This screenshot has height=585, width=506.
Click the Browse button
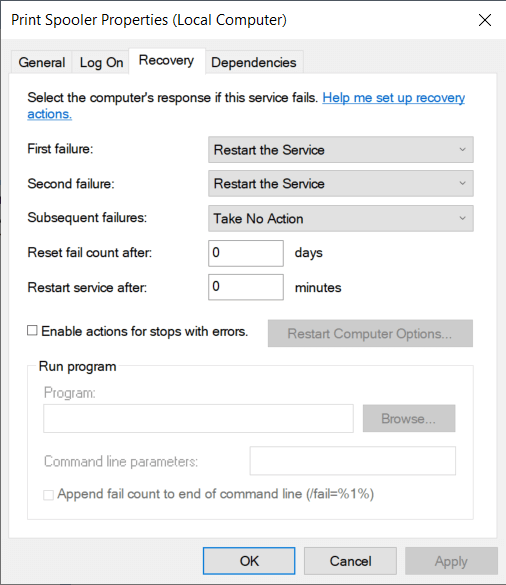(409, 419)
